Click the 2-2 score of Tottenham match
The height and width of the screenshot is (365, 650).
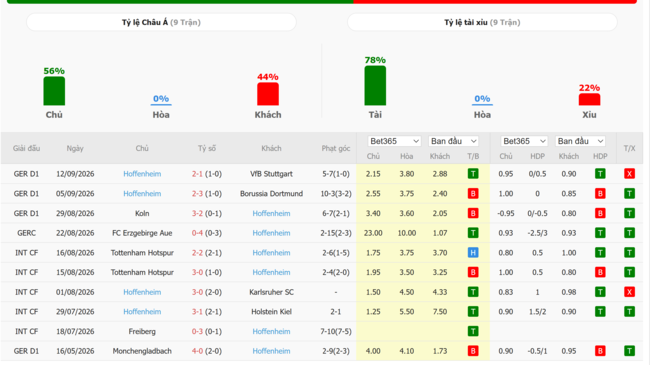(197, 253)
